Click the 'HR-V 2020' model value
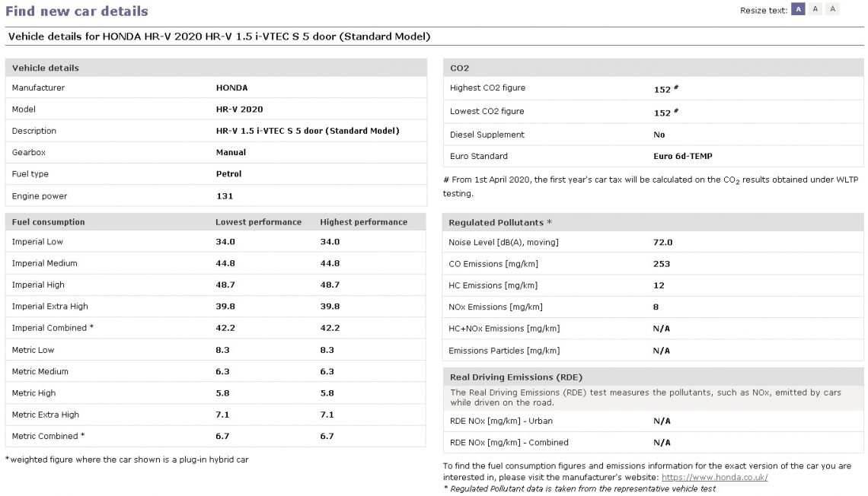This screenshot has width=868, height=496. point(239,110)
